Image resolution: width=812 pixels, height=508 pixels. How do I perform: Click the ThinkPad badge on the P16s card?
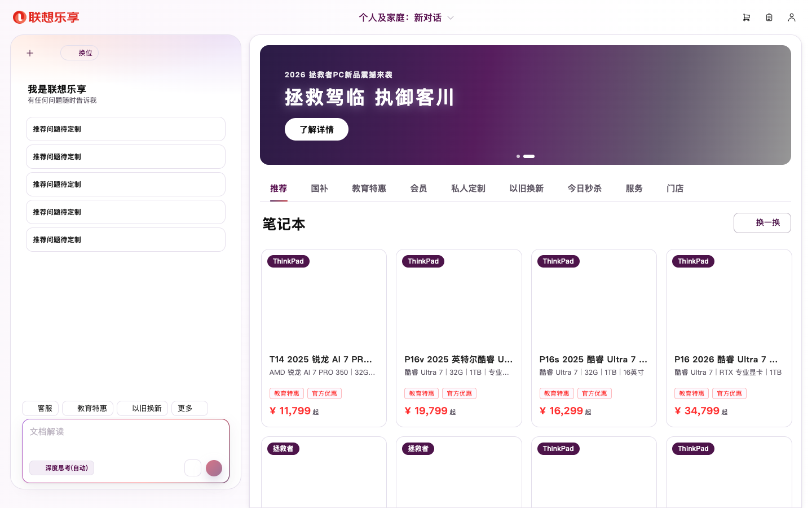tap(558, 261)
